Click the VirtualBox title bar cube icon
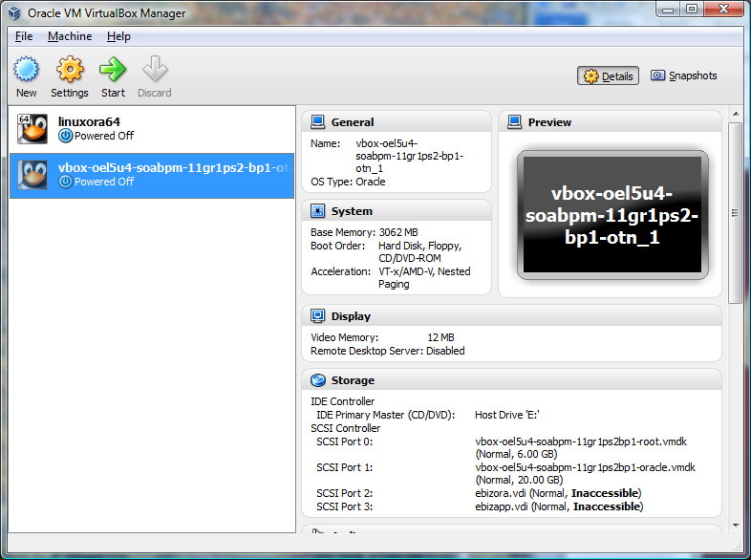Image resolution: width=751 pixels, height=560 pixels. tap(15, 13)
